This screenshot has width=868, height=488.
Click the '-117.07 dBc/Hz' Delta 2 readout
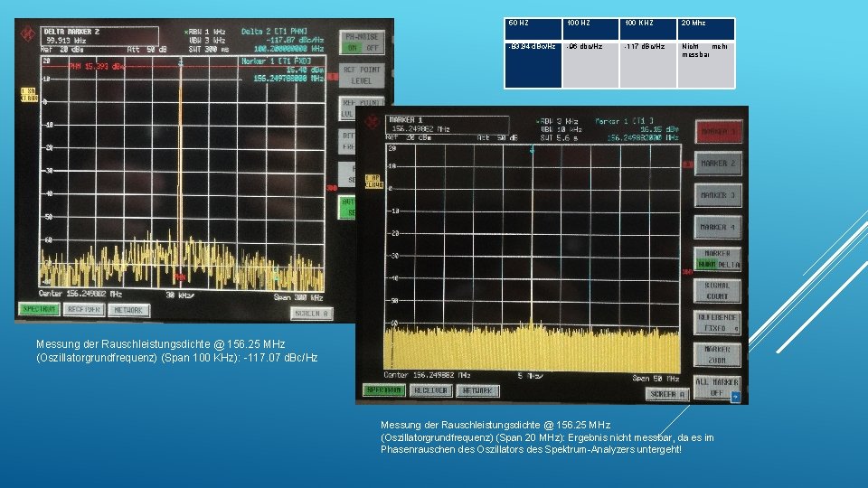295,41
